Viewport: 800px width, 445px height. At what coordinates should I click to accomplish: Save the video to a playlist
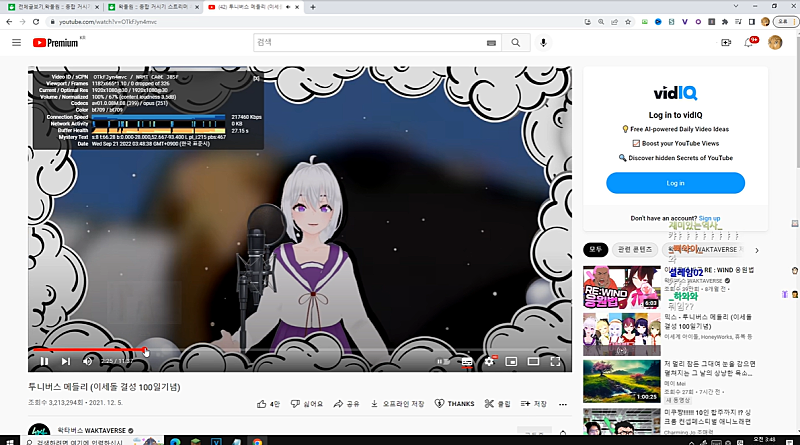[534, 404]
